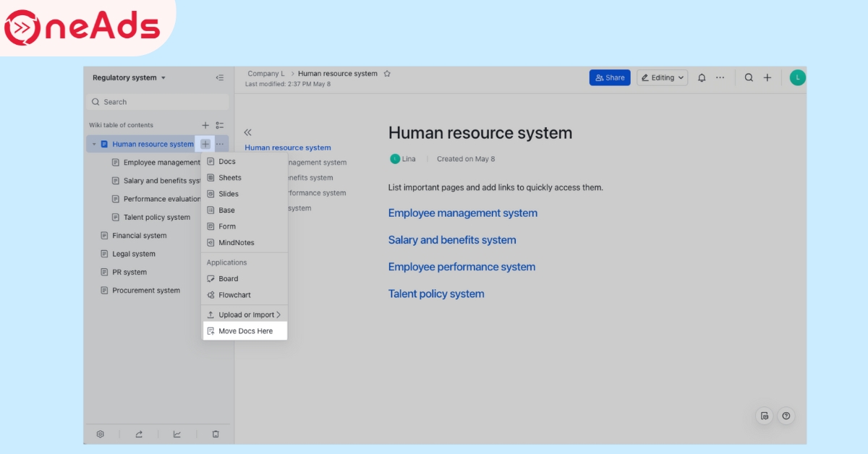Open Procurement system in sidebar tree
The width and height of the screenshot is (868, 454).
146,291
